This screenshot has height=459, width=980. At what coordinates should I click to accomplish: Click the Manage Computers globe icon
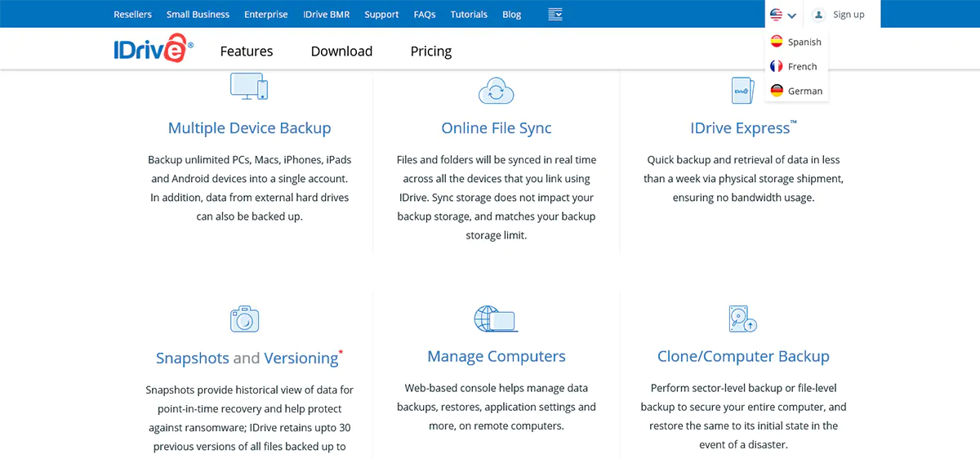[496, 319]
